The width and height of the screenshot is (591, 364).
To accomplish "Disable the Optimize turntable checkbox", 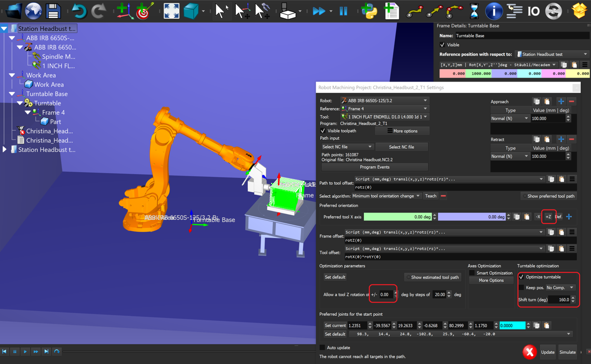I will click(522, 277).
